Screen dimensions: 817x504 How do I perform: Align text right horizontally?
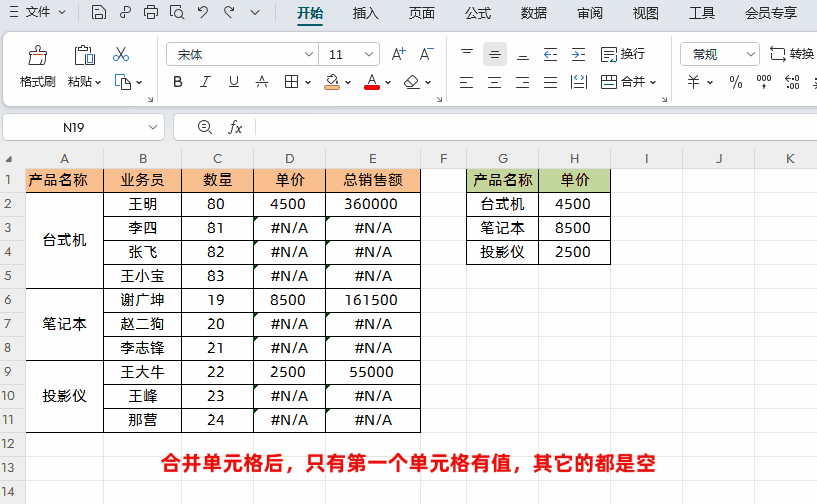tap(523, 82)
